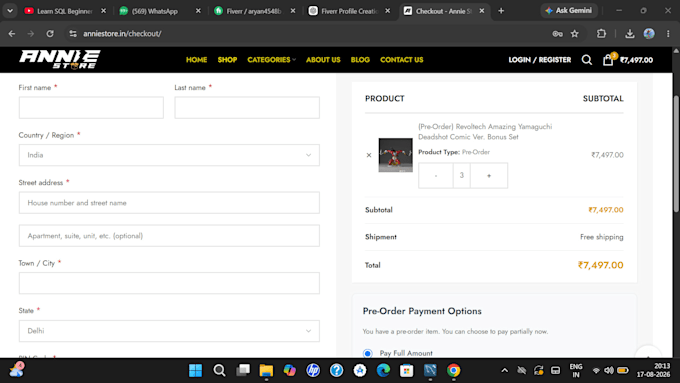Expand the Country / Region dropdown
Viewport: 680px width, 383px height.
tap(169, 155)
